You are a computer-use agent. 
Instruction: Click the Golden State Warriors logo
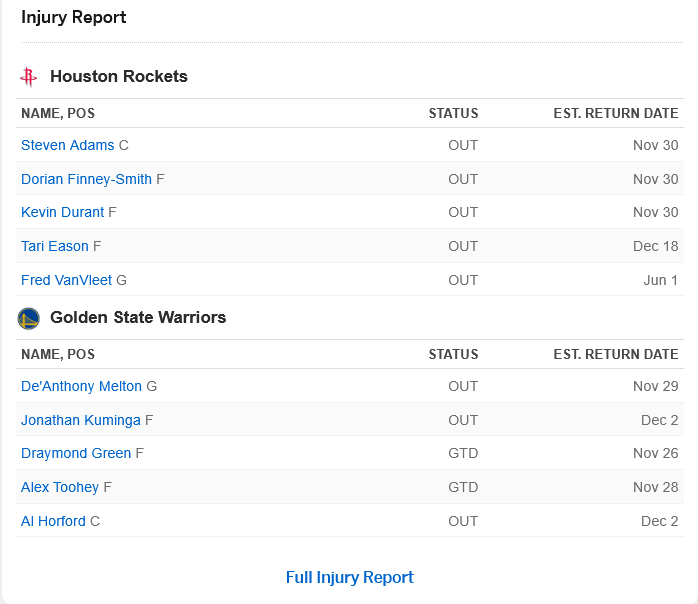coord(28,319)
